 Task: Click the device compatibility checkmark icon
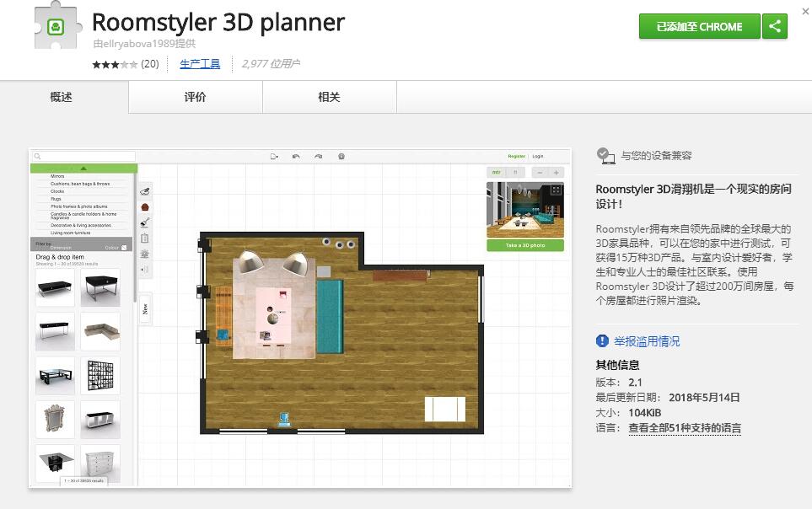coord(605,155)
